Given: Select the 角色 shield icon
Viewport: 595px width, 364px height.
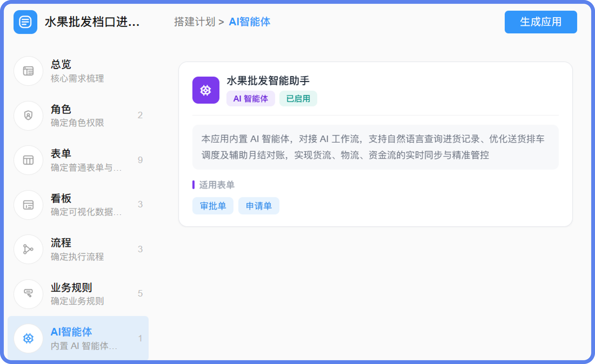Looking at the screenshot, I should (x=28, y=116).
